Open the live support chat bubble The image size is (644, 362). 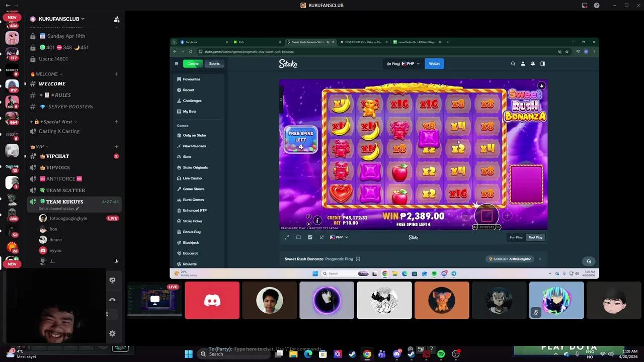pos(589,261)
